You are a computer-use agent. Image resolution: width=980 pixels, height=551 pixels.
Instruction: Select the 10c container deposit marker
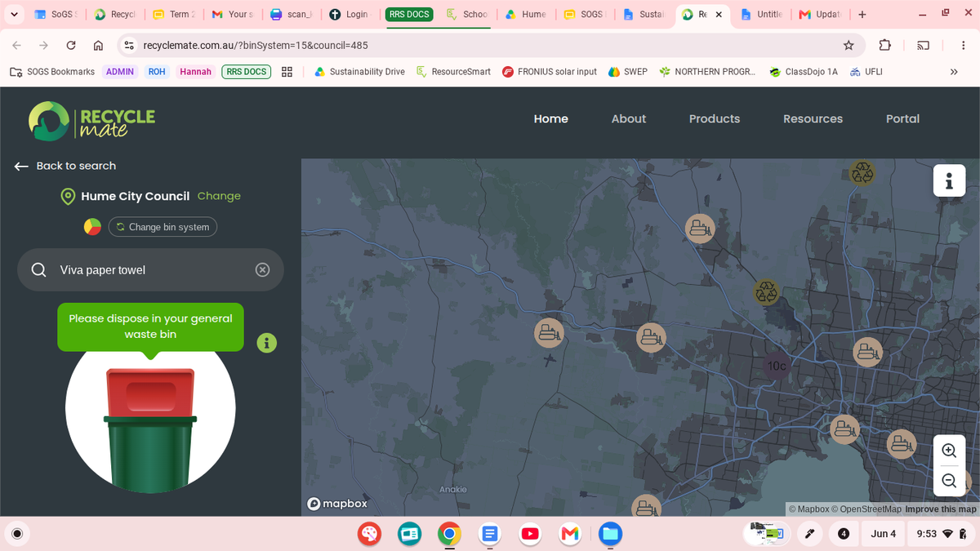776,366
